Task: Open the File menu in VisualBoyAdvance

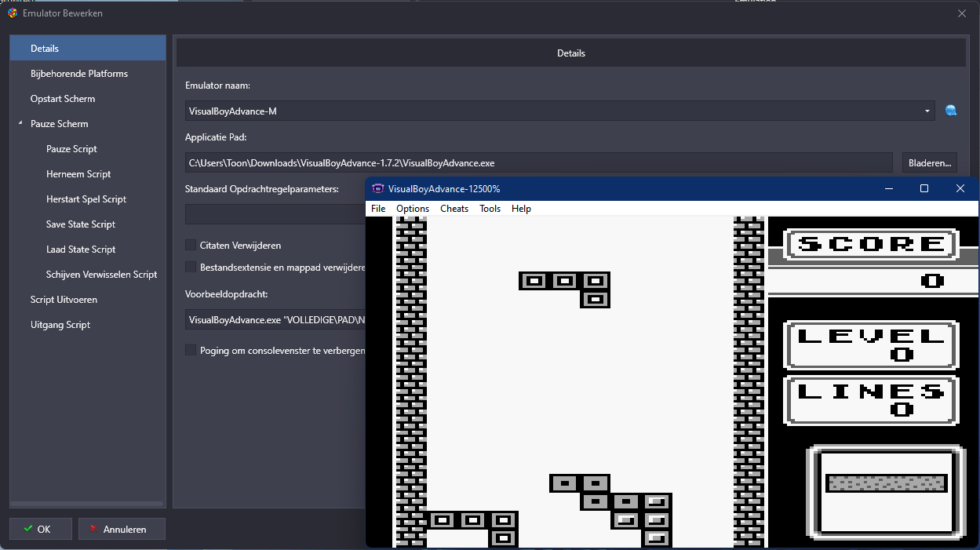Action: pyautogui.click(x=378, y=209)
